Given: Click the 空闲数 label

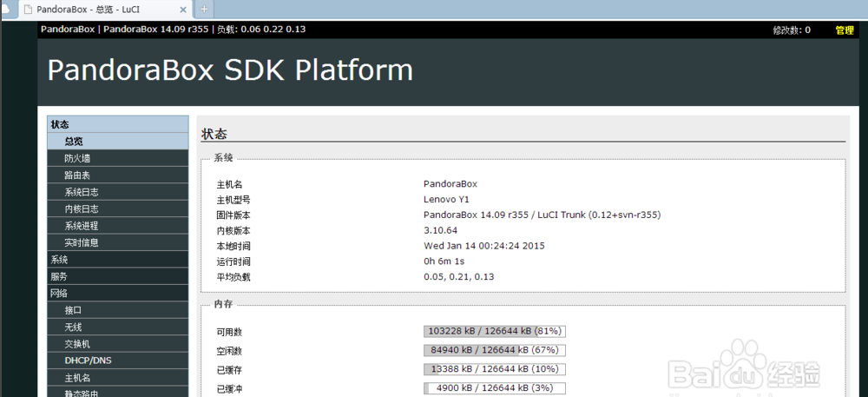Looking at the screenshot, I should click(x=229, y=351).
